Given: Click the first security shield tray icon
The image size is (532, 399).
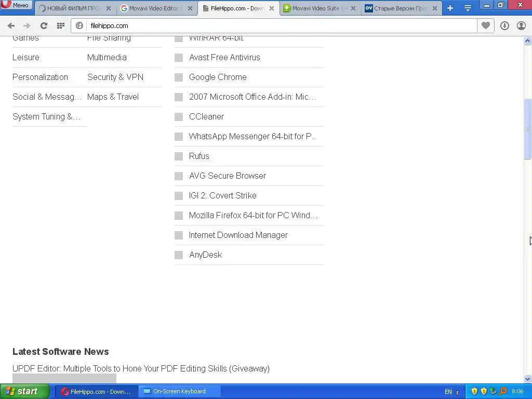Looking at the screenshot, I should 475,392.
